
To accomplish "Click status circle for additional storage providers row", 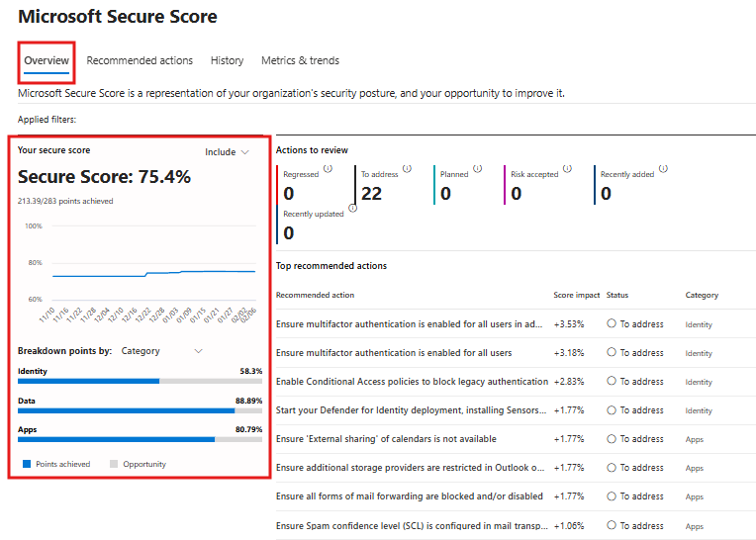I will 612,467.
